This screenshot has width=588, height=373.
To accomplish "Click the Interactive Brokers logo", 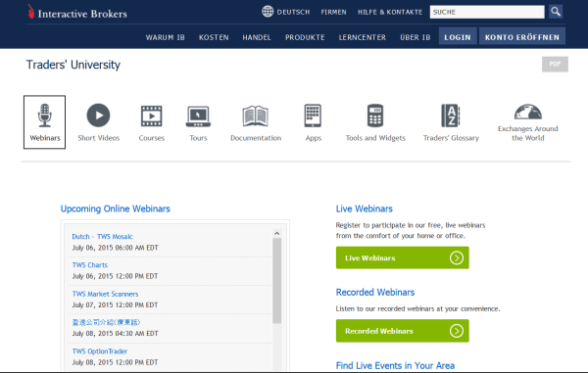I will coord(77,13).
